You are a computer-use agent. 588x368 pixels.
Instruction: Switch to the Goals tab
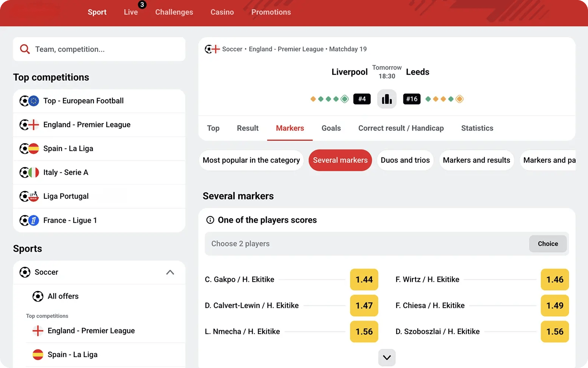331,128
